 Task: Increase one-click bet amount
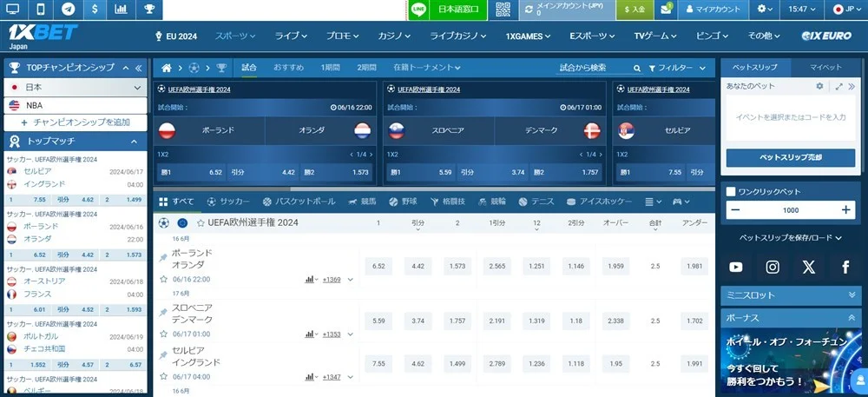pyautogui.click(x=845, y=210)
